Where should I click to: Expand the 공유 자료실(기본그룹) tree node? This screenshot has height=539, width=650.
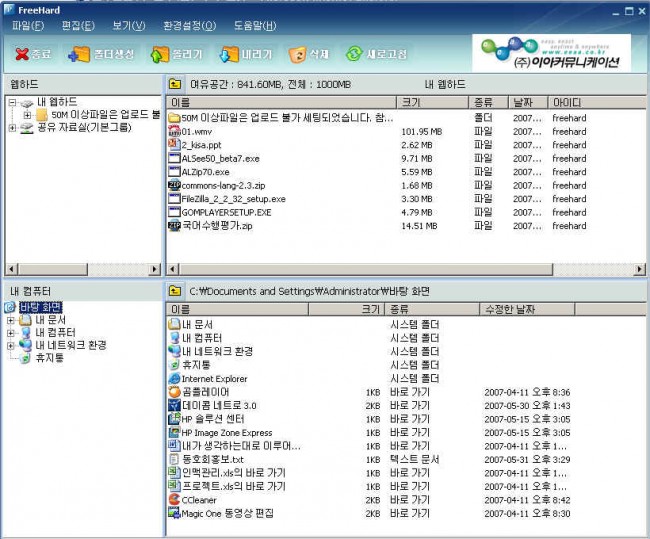[12, 128]
